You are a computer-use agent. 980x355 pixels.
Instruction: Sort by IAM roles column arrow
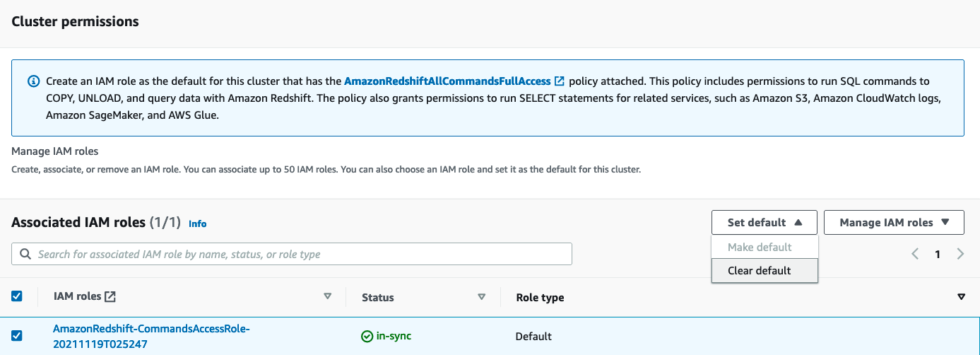[x=327, y=297]
